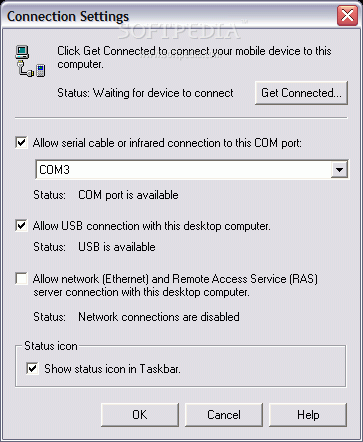Click the Allow USB connection label text

pos(152,226)
